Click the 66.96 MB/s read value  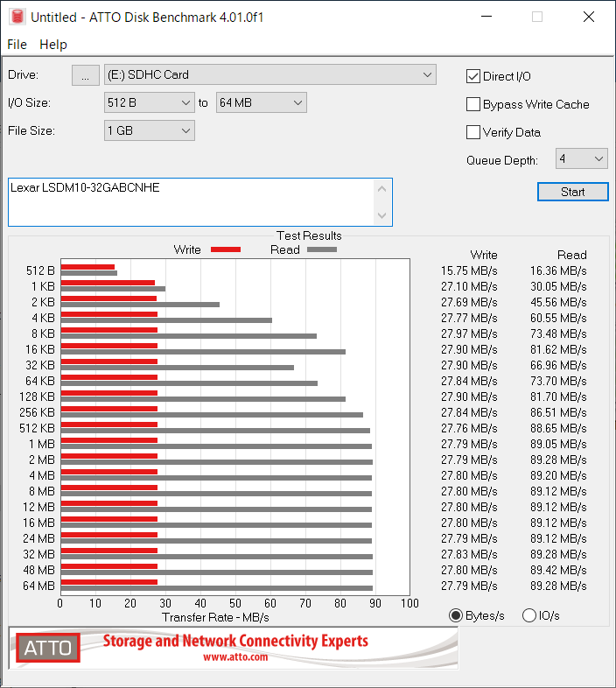pos(558,366)
